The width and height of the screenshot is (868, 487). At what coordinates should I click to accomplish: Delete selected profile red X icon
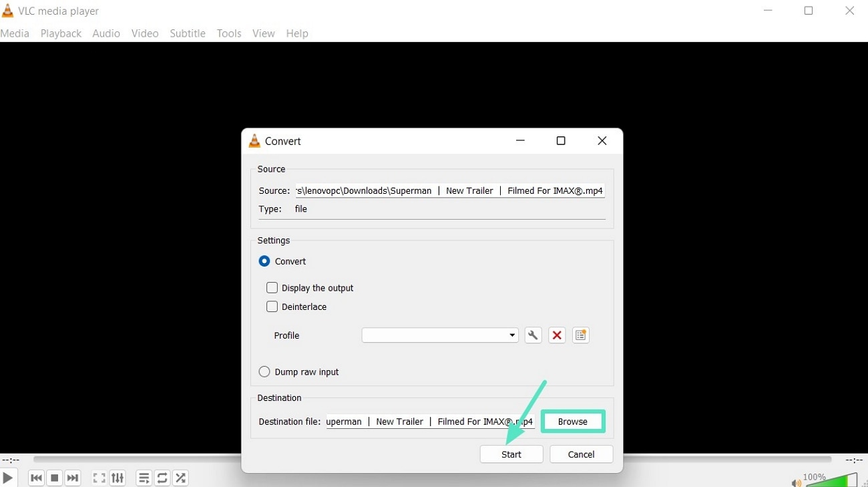tap(557, 335)
